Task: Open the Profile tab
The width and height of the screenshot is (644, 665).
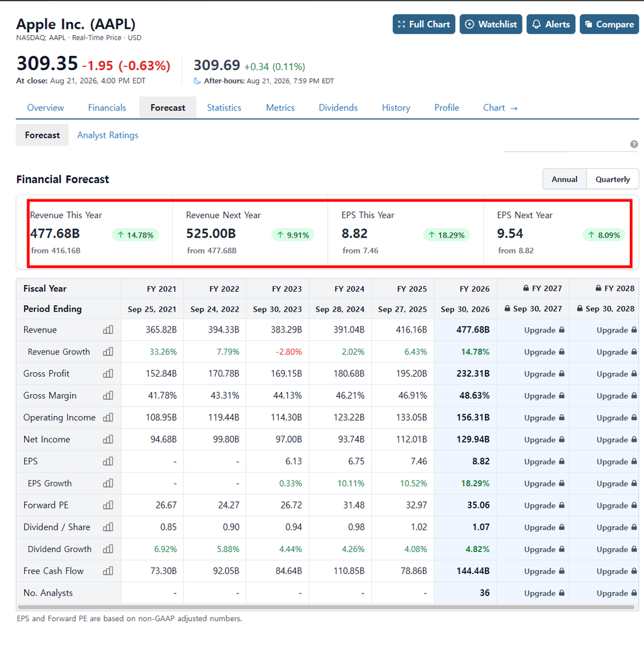Action: tap(446, 108)
